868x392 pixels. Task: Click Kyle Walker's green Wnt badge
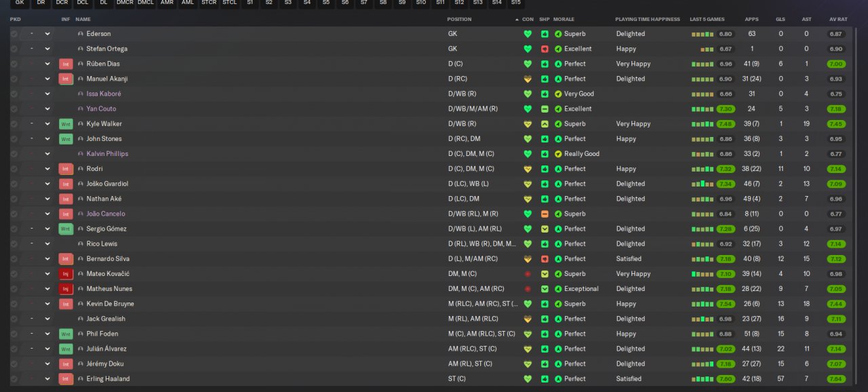coord(66,124)
